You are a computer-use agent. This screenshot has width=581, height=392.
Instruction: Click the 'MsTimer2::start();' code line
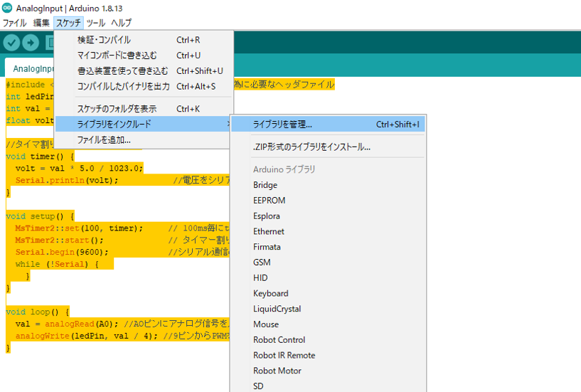[59, 240]
